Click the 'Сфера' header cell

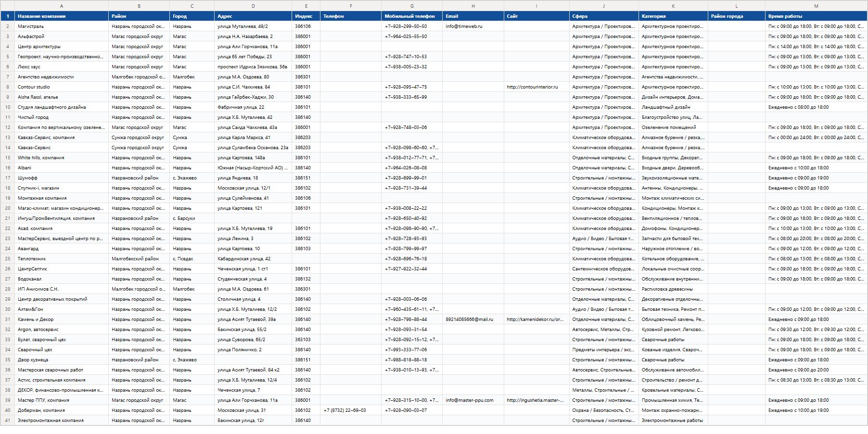pos(604,16)
